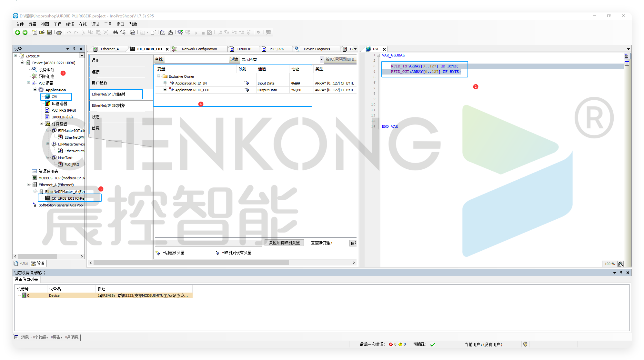The height and width of the screenshot is (360, 644).
Task: Open the 显示所有 filter dropdown
Action: tap(321, 59)
